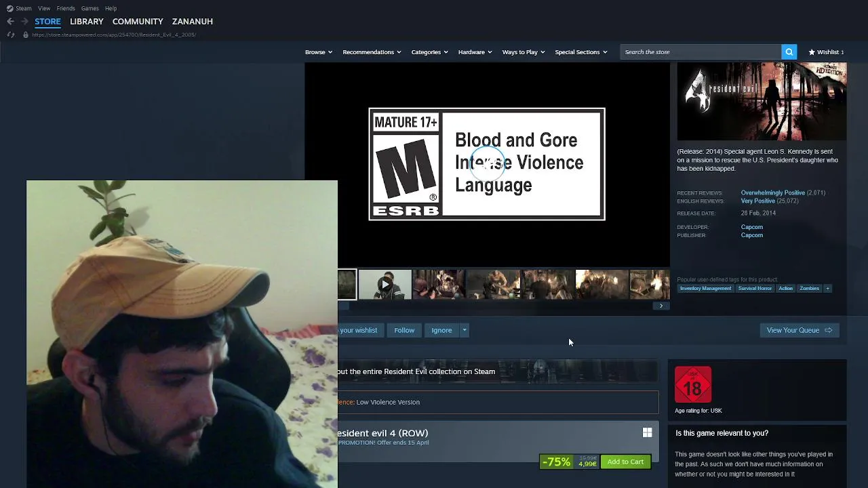The image size is (868, 488).
Task: Click the Inventory Management tag
Action: [705, 288]
